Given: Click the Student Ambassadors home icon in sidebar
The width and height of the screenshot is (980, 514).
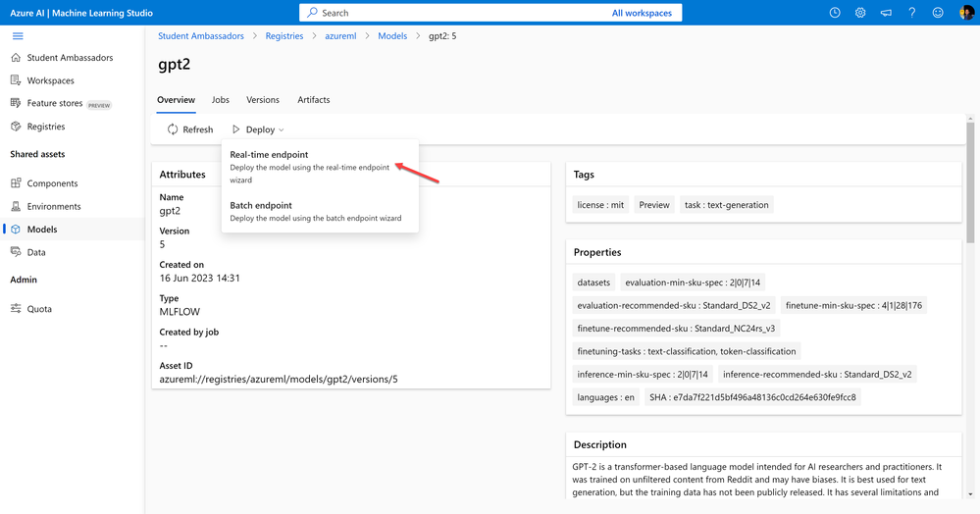Looking at the screenshot, I should (x=16, y=58).
